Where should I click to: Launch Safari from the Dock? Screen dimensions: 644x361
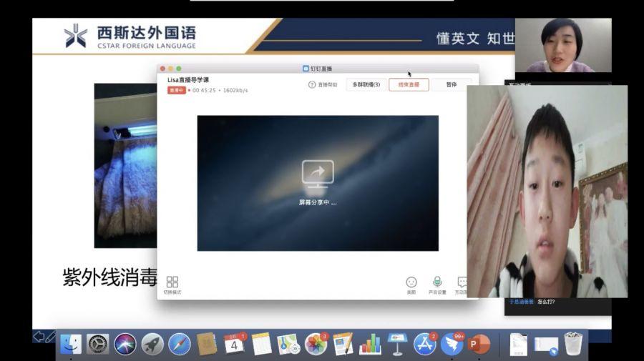[180, 344]
